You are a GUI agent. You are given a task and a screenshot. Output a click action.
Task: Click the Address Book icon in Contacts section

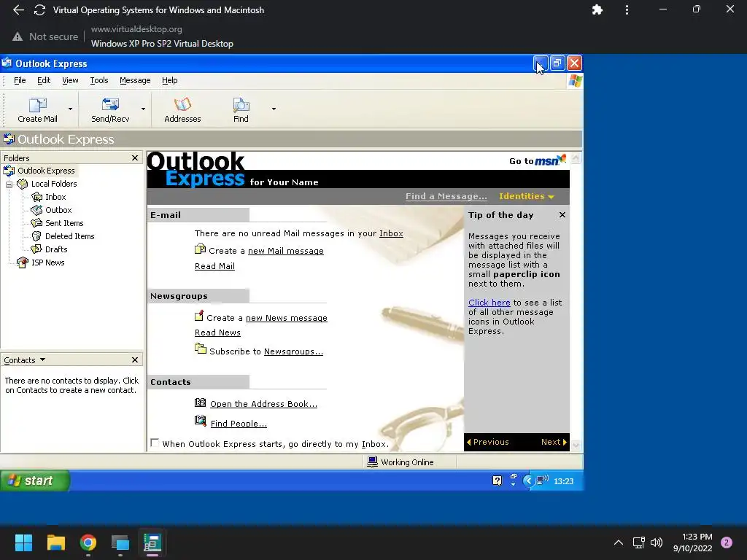coord(200,402)
